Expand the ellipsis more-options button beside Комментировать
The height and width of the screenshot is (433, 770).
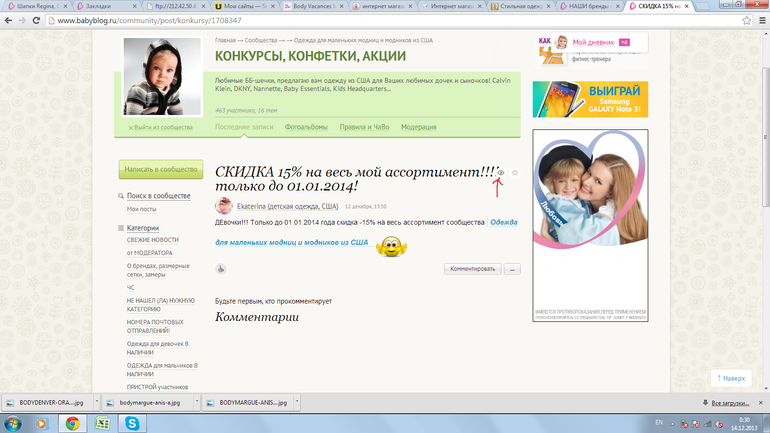pyautogui.click(x=512, y=269)
